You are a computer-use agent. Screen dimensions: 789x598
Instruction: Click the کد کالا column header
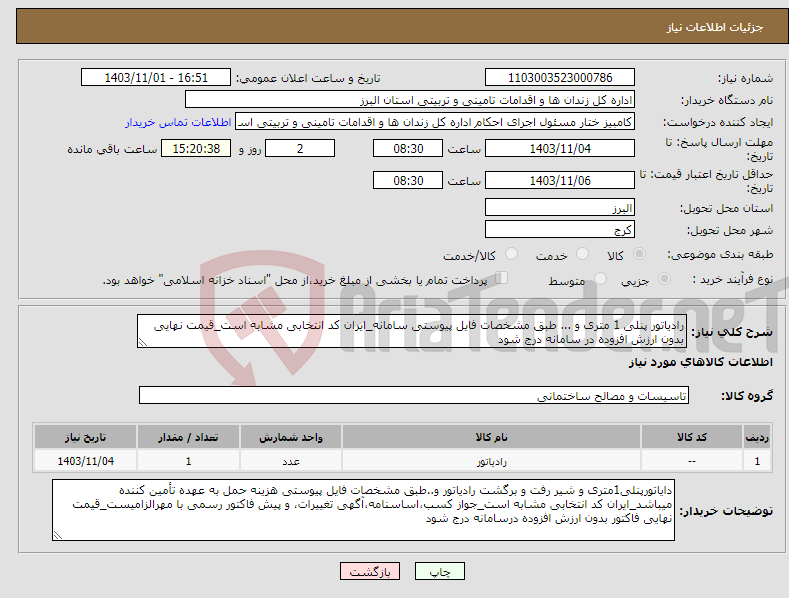[692, 437]
